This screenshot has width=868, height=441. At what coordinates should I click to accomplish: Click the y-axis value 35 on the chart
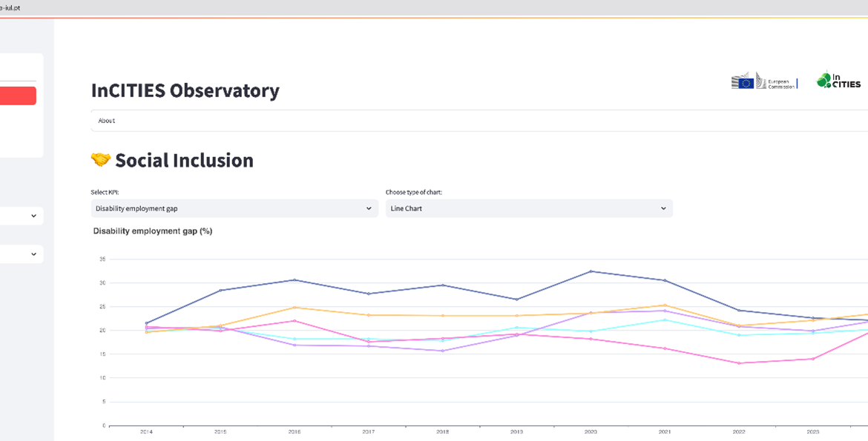[101, 259]
